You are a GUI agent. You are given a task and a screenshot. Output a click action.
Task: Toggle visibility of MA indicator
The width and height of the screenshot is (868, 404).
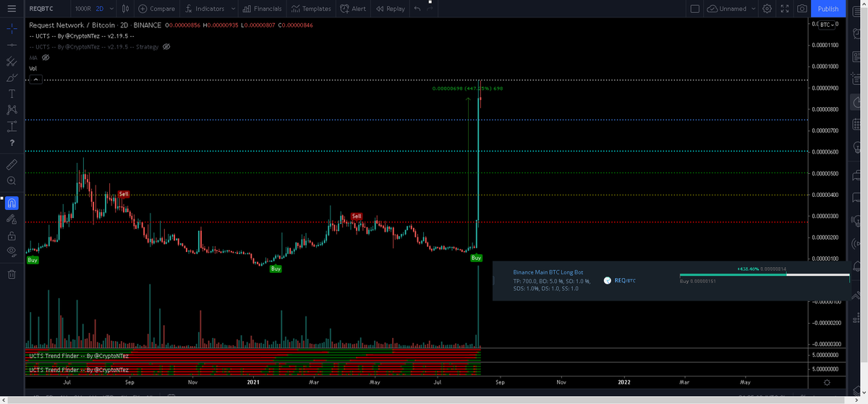point(45,57)
